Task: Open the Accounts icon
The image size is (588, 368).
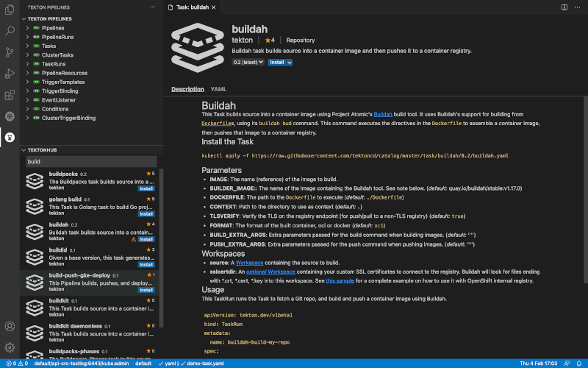Action: tap(10, 326)
